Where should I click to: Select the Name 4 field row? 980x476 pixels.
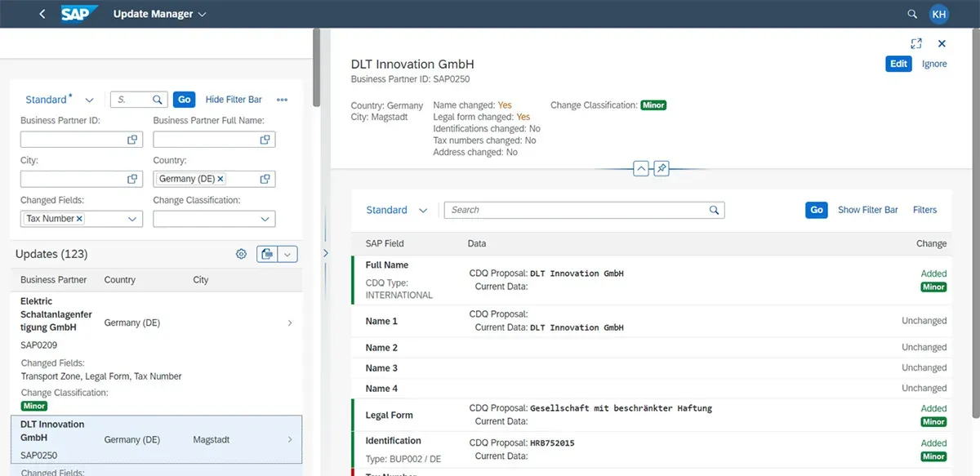tap(652, 388)
